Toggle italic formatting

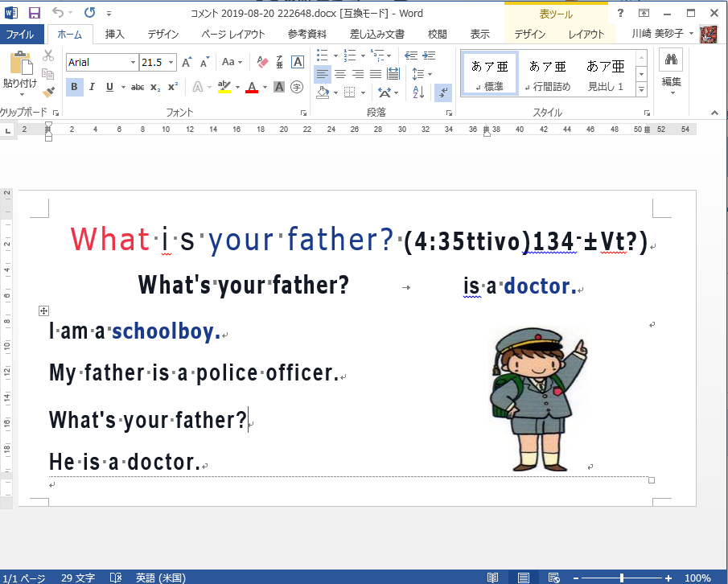pyautogui.click(x=92, y=87)
